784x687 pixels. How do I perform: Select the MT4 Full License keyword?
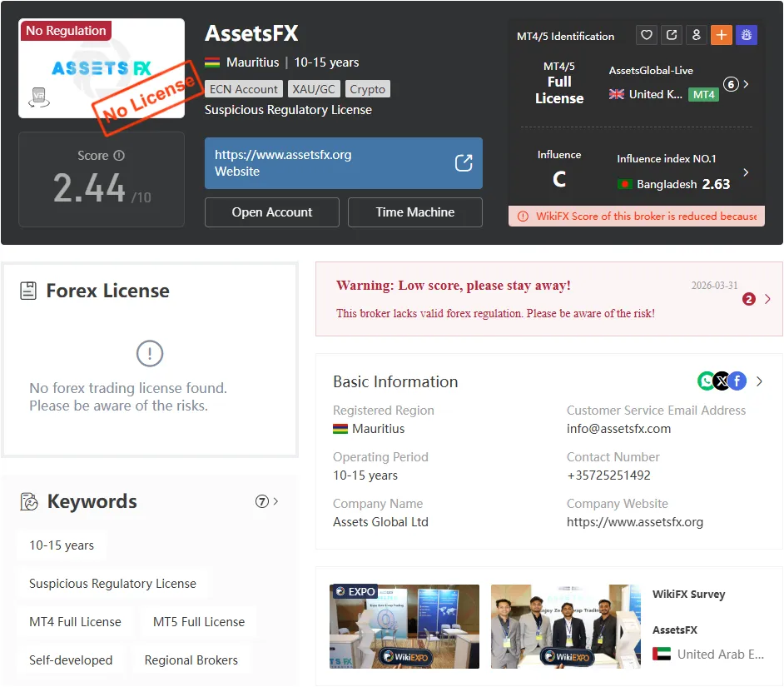(75, 622)
